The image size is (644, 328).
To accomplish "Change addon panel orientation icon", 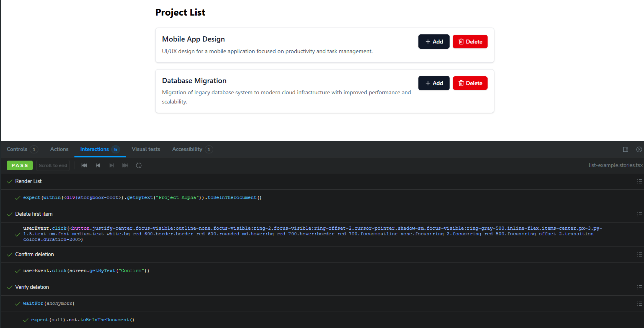I will click(x=626, y=149).
